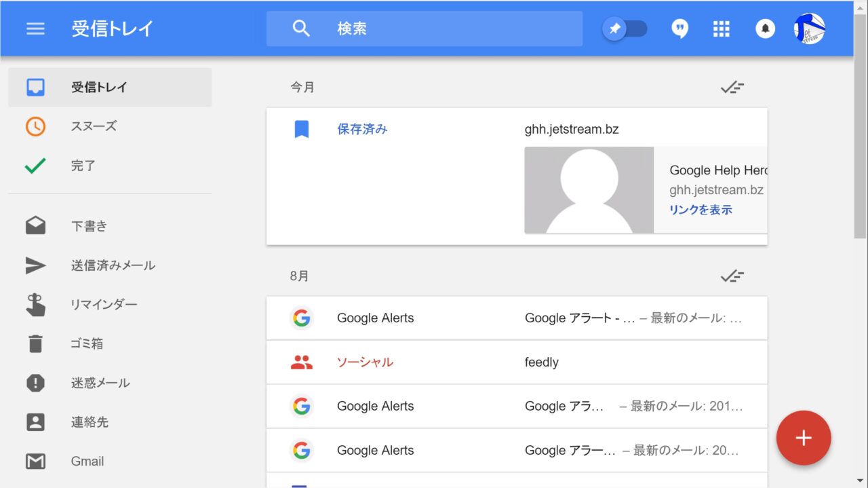This screenshot has width=868, height=488.
Task: Expand the Social (ソーシャル) bundle
Action: 365,362
